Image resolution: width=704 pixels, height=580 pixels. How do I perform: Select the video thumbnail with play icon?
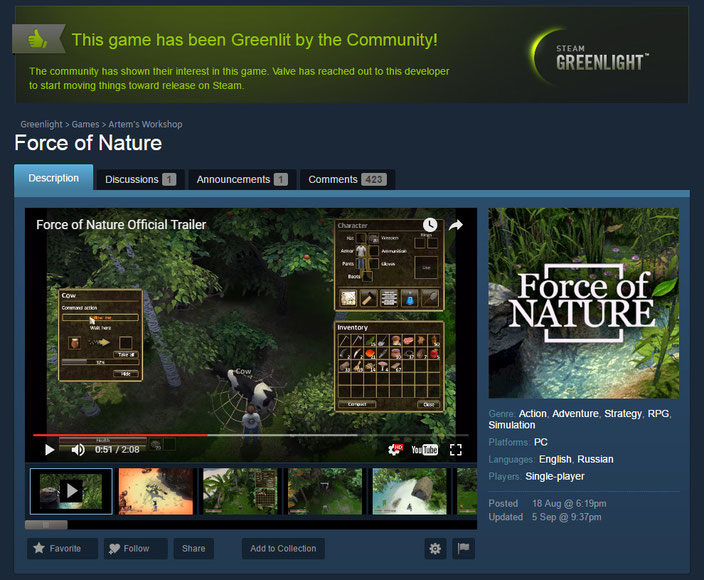click(x=71, y=491)
